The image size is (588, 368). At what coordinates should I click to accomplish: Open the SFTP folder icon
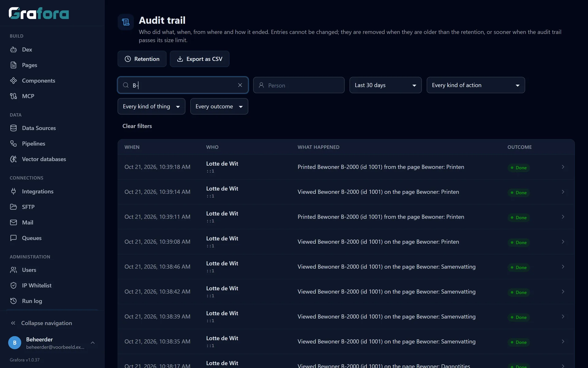pyautogui.click(x=13, y=207)
